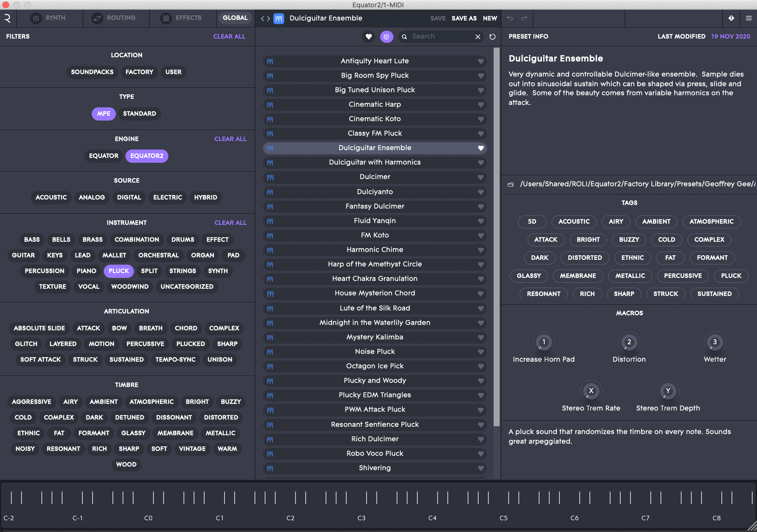Select the Fluid Yanqin preset
The width and height of the screenshot is (757, 532).
(x=374, y=221)
